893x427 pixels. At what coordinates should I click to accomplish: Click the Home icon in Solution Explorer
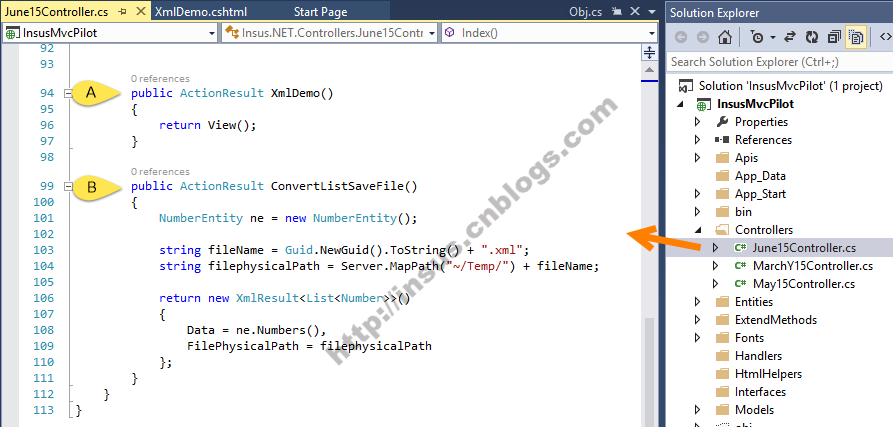click(x=724, y=38)
